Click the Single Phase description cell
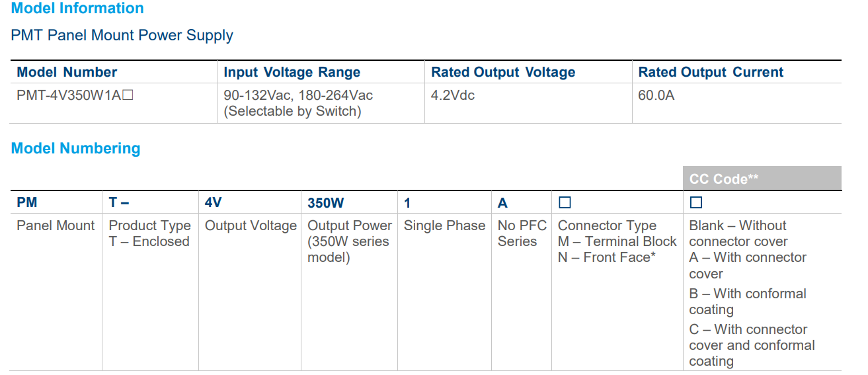Screen dimensions: 868x375 (444, 226)
